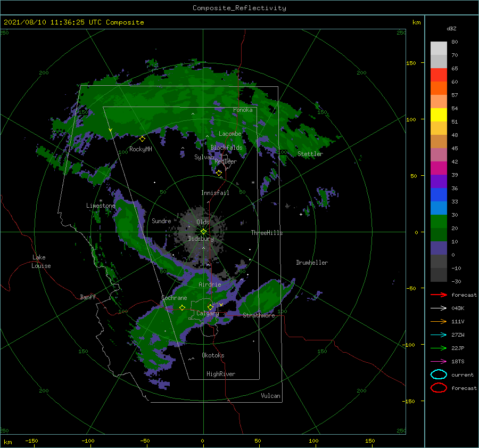Click the Airdrie city label

point(210,284)
